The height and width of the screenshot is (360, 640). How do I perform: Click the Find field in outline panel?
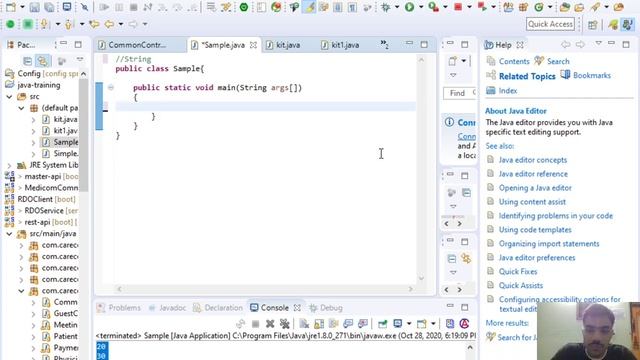pyautogui.click(x=460, y=93)
